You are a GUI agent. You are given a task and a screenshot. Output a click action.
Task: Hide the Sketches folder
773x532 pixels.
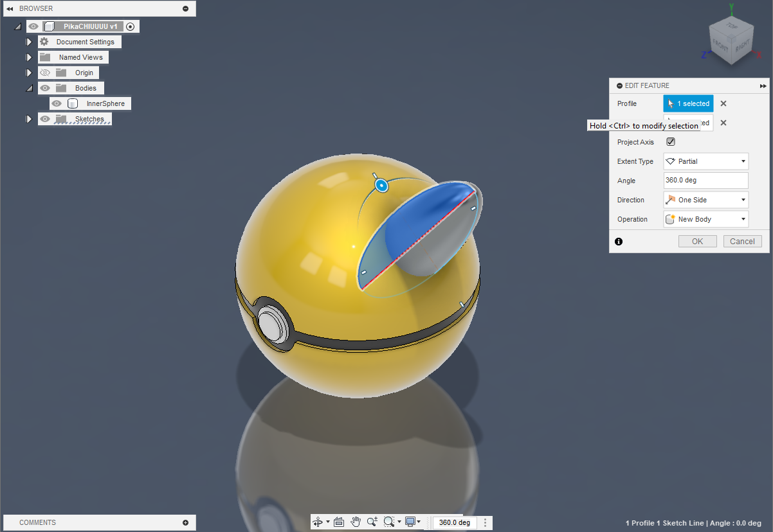click(x=45, y=119)
